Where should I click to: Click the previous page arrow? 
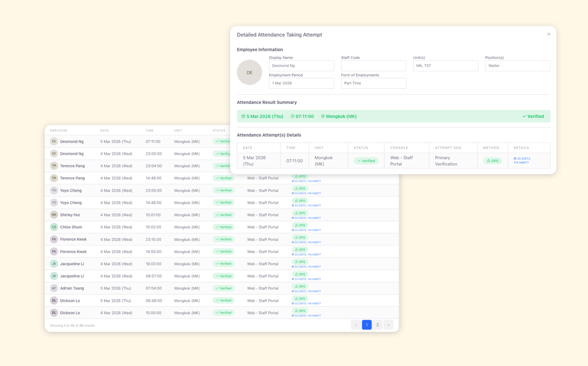coord(356,325)
